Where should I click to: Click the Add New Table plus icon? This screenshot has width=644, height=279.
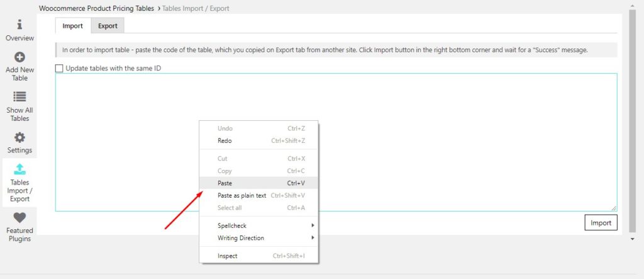(x=19, y=57)
